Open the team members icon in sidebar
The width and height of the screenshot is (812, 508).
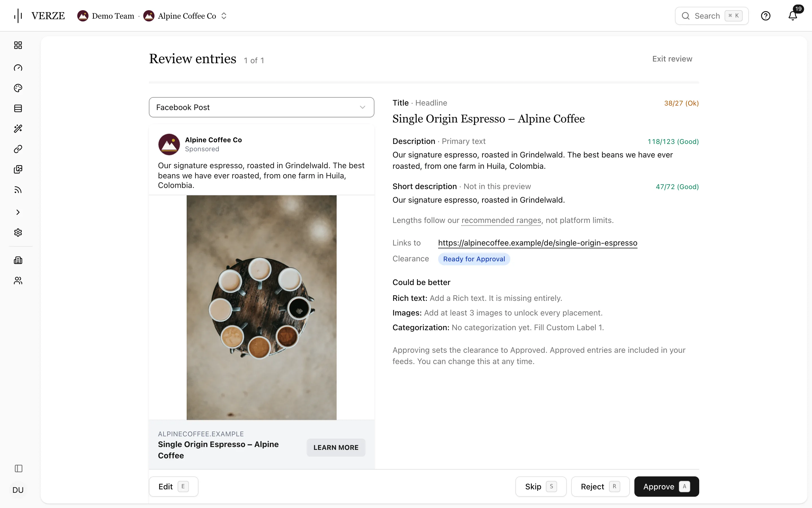(18, 281)
